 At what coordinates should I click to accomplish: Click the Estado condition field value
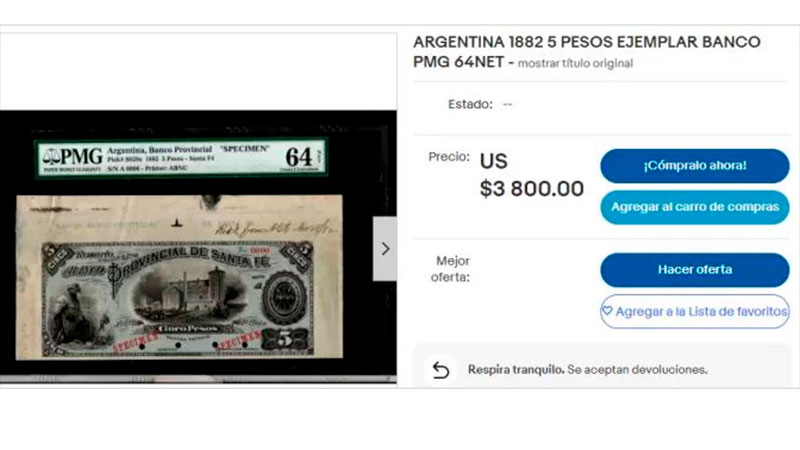[x=507, y=105]
